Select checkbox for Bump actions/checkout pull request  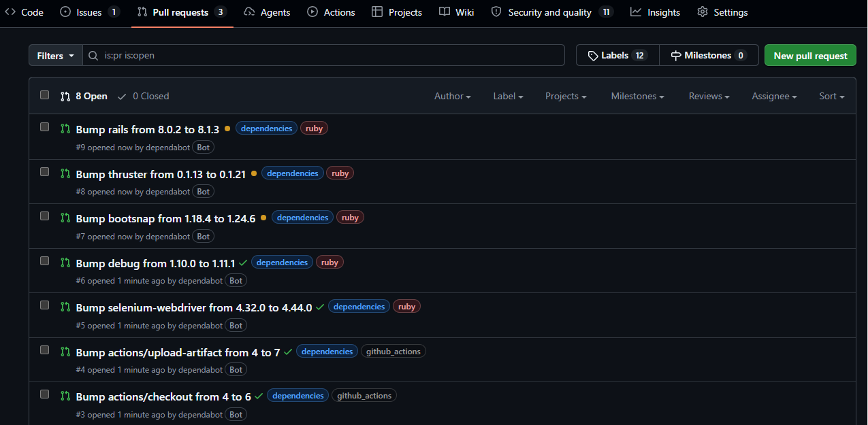pyautogui.click(x=45, y=394)
